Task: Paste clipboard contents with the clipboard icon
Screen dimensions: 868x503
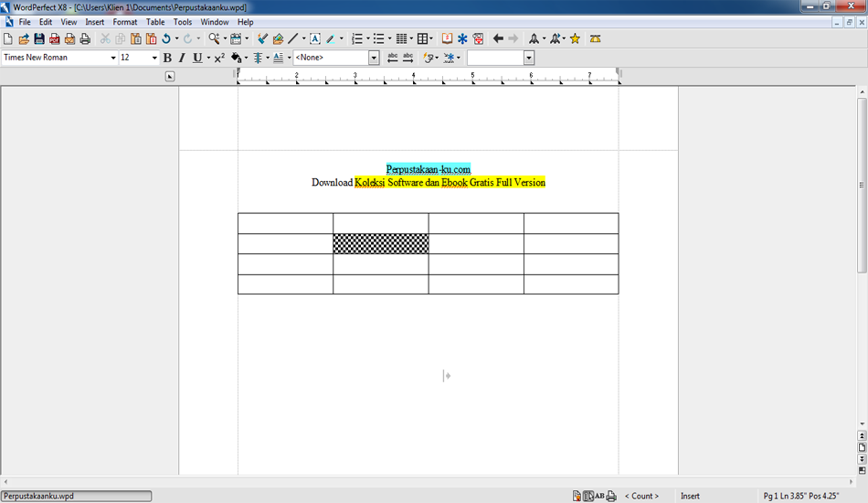Action: [135, 38]
